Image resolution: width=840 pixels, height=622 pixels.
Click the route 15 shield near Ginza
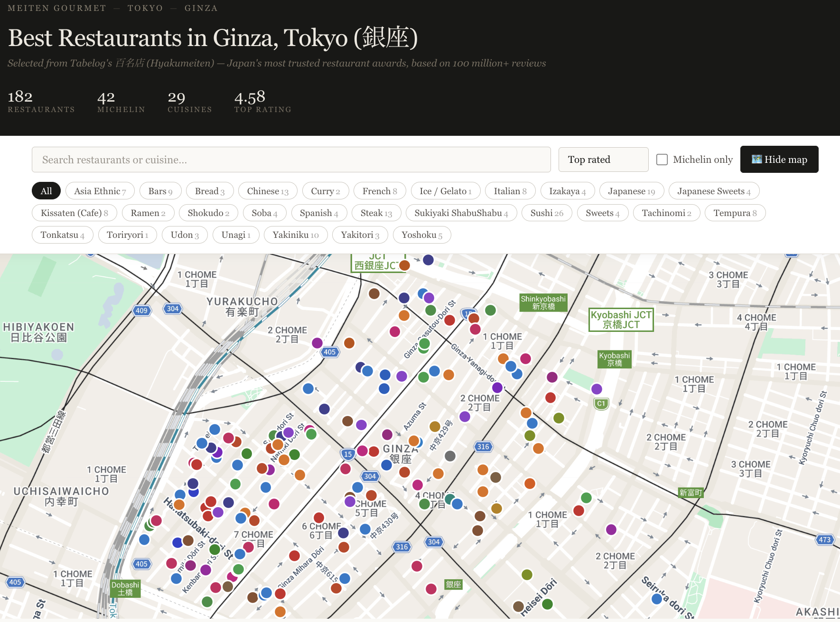click(348, 454)
